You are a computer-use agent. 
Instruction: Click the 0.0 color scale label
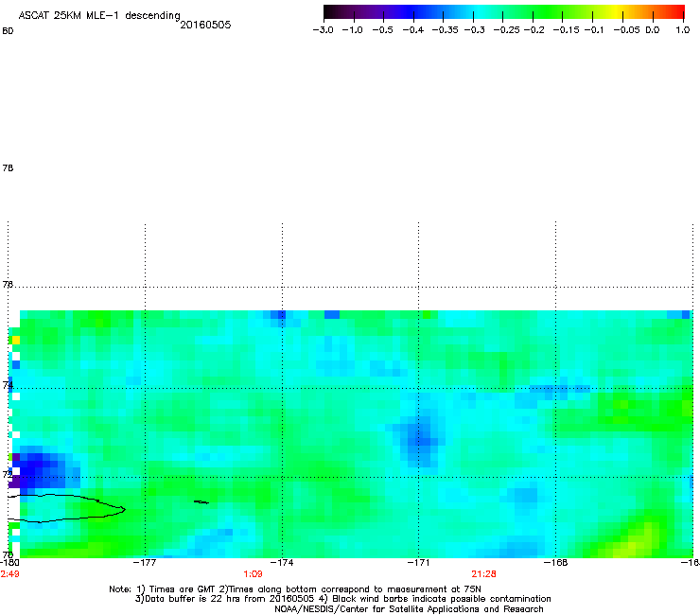[653, 30]
